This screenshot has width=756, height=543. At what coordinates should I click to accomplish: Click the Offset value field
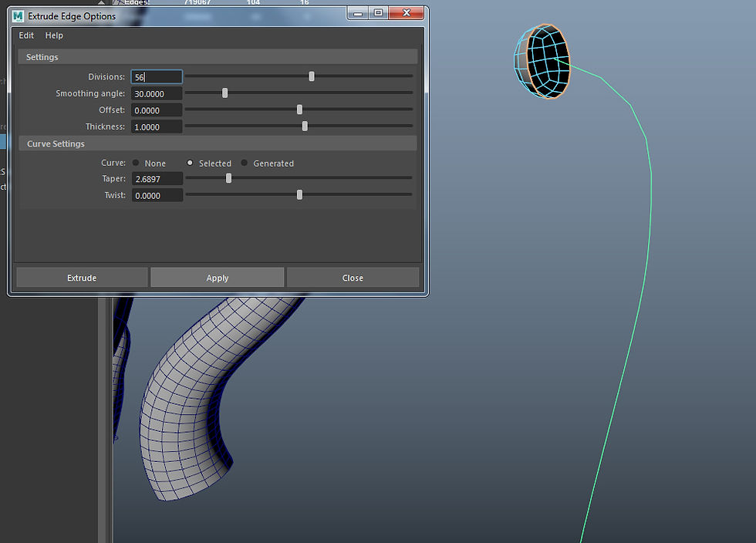(157, 110)
